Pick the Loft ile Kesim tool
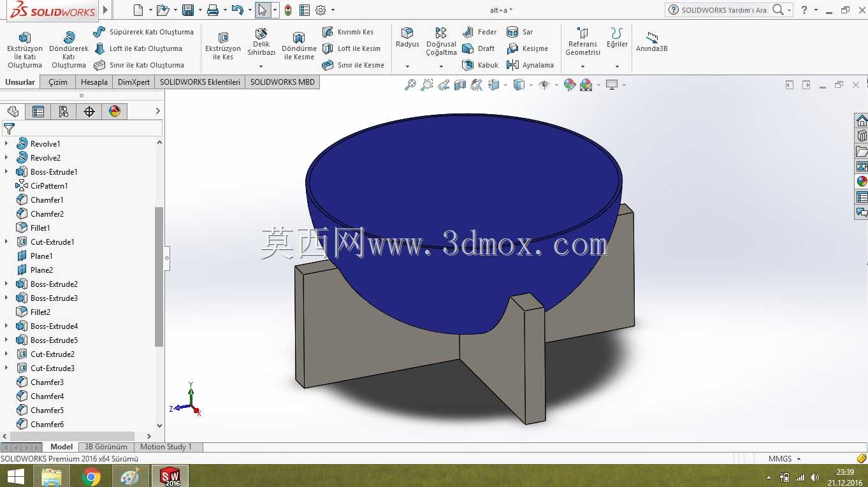Image resolution: width=868 pixels, height=487 pixels. click(x=351, y=48)
